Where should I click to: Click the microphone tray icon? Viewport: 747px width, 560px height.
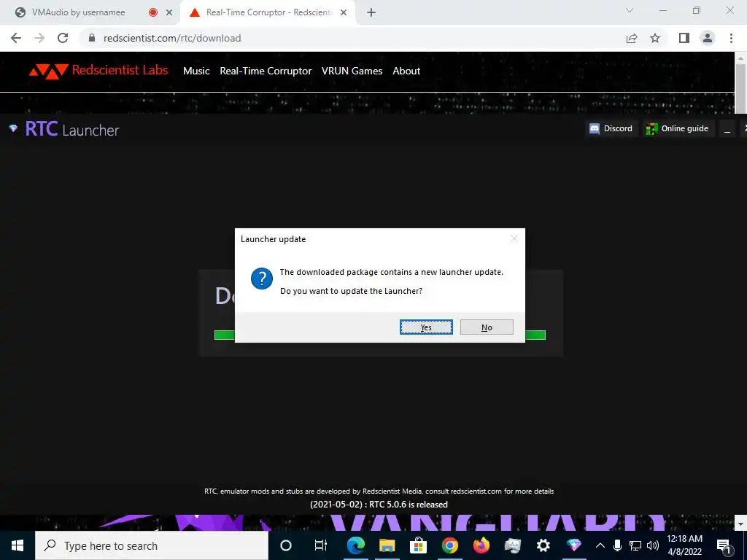pos(617,545)
